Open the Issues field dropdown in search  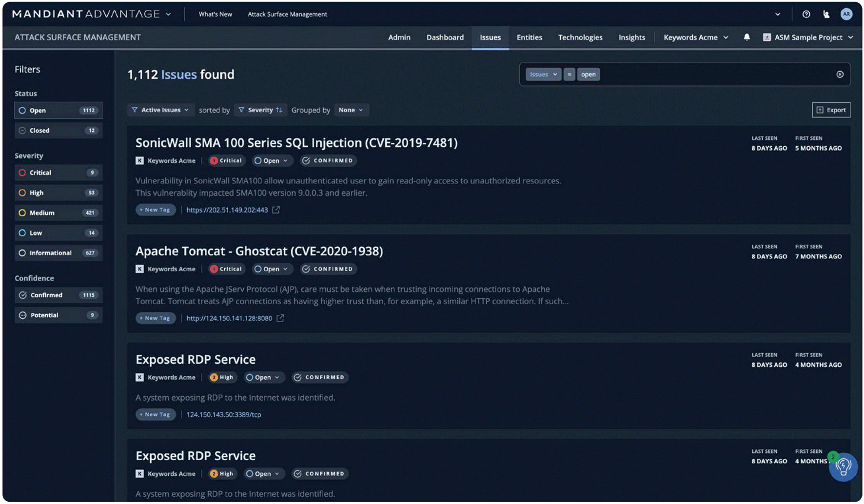(x=543, y=74)
